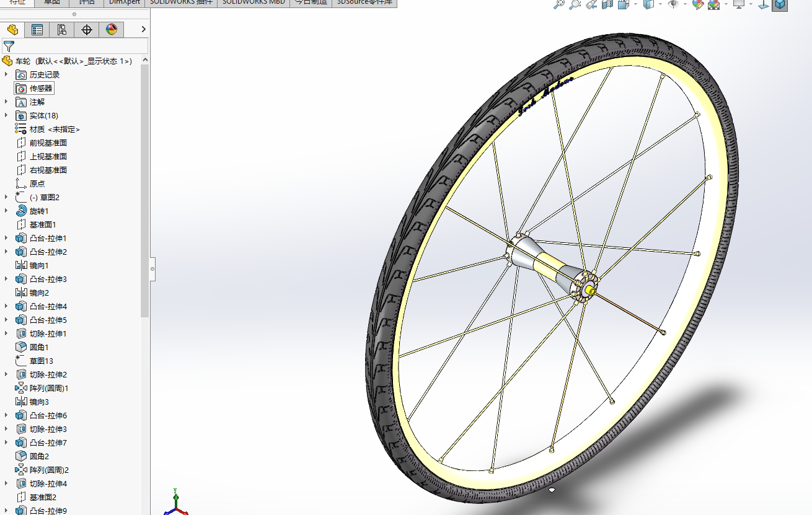Switch to the SOLIDWORKS MBD tab
The height and width of the screenshot is (515, 812).
point(254,2)
